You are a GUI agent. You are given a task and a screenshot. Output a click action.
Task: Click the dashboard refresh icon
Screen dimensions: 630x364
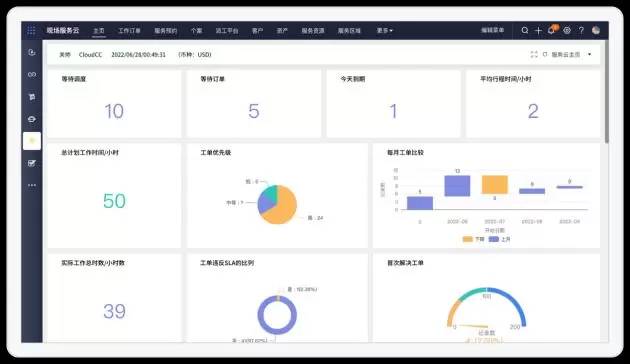pos(545,54)
